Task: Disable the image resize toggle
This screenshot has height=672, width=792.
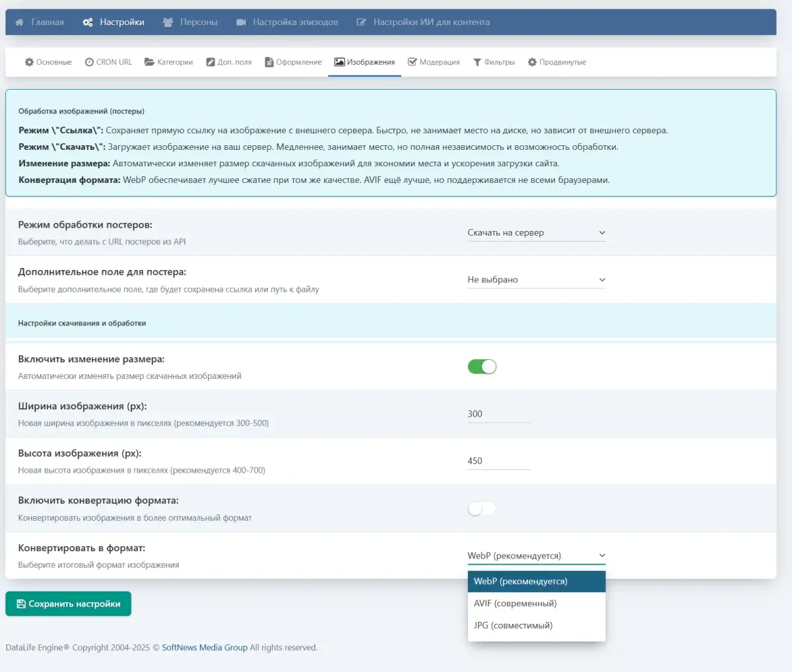Action: point(482,367)
